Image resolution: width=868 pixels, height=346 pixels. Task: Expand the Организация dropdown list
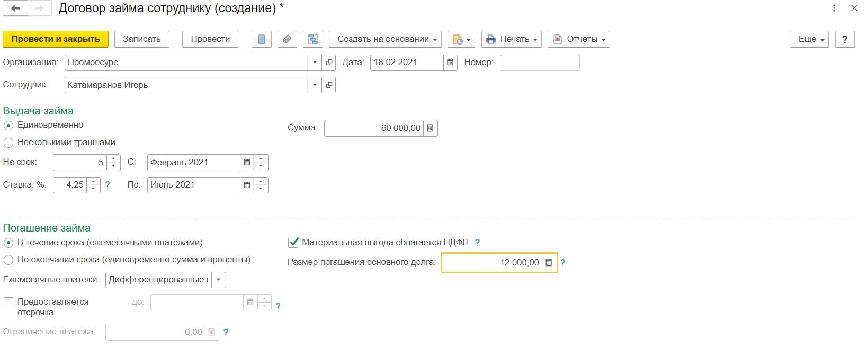click(x=315, y=63)
